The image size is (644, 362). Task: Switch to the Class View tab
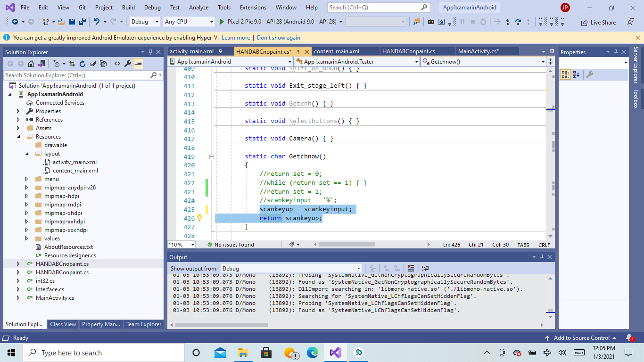point(63,324)
